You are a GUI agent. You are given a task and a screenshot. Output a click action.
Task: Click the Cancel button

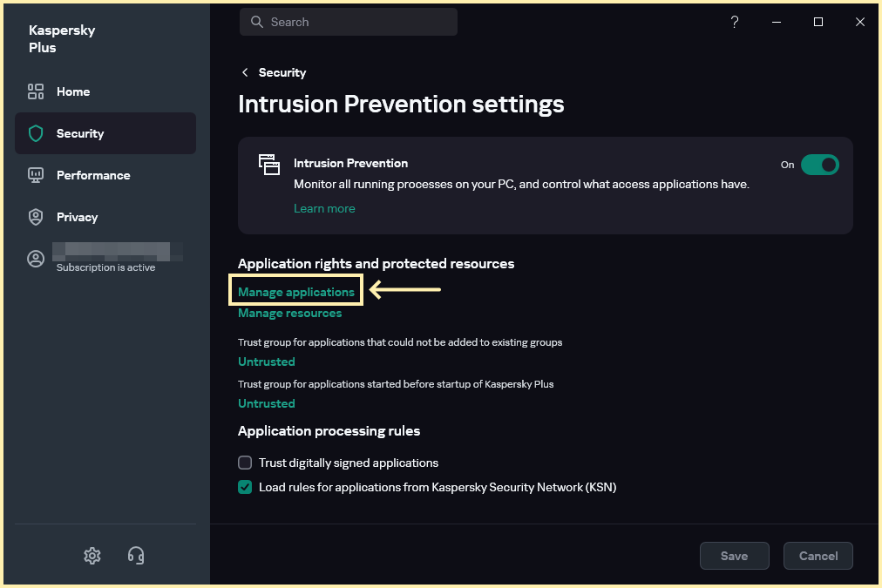click(x=818, y=556)
